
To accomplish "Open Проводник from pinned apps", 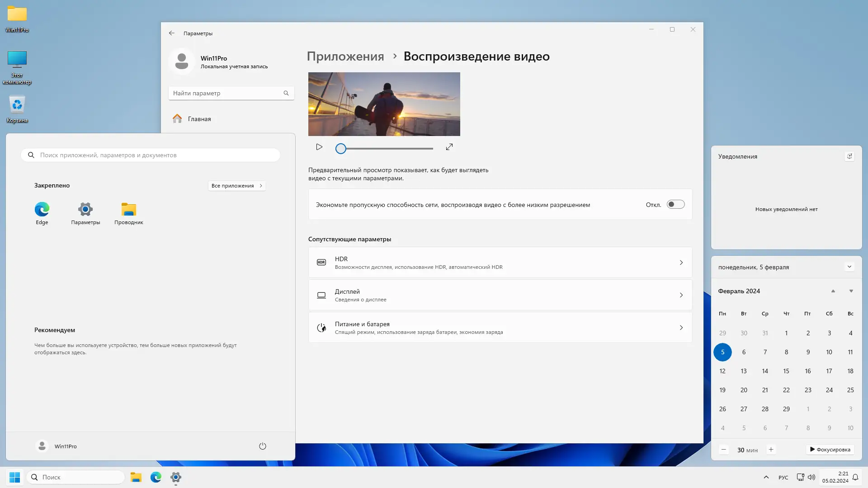I will (x=128, y=210).
